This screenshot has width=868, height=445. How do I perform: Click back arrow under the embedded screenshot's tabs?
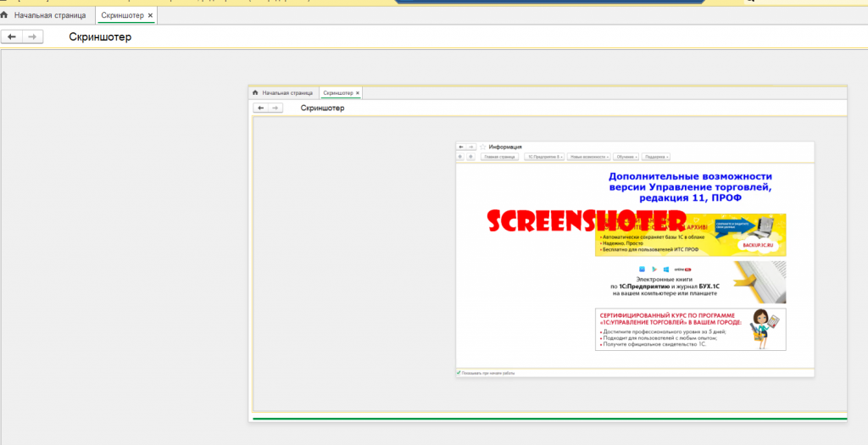pos(261,108)
